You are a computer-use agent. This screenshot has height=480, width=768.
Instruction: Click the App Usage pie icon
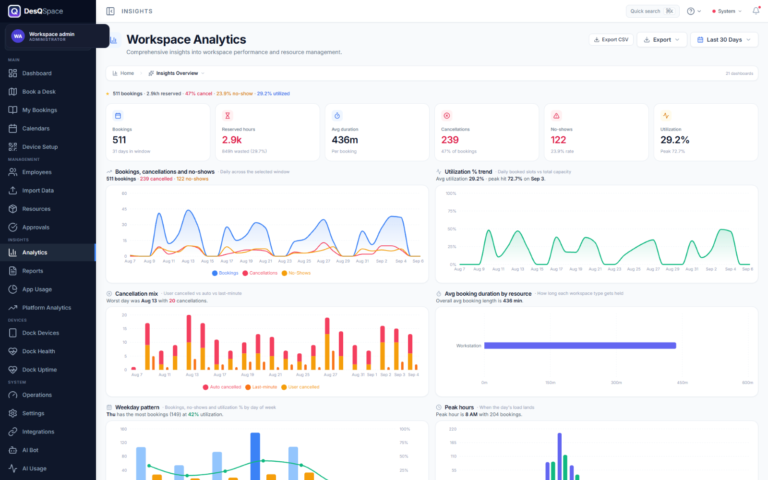pyautogui.click(x=13, y=289)
